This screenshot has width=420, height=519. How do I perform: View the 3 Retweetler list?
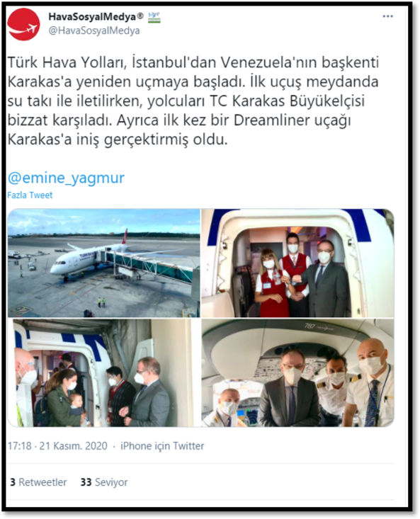click(38, 482)
